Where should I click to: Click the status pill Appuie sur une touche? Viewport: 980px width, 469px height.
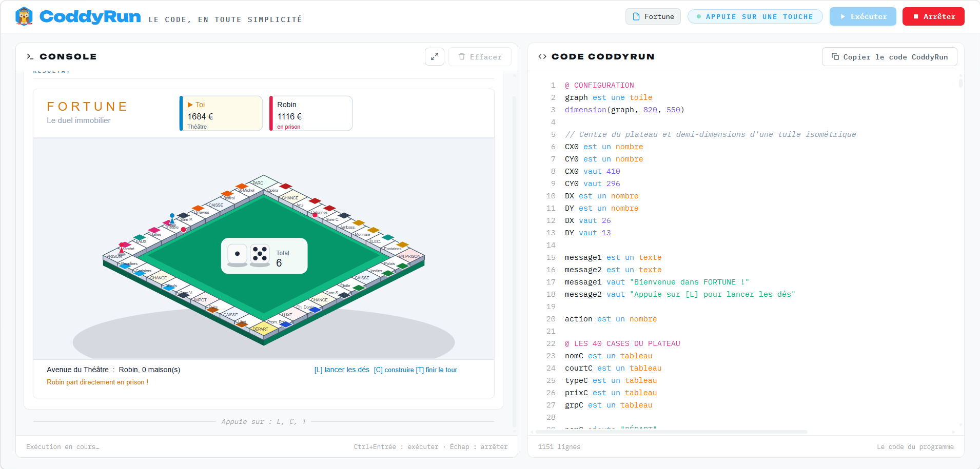(755, 16)
